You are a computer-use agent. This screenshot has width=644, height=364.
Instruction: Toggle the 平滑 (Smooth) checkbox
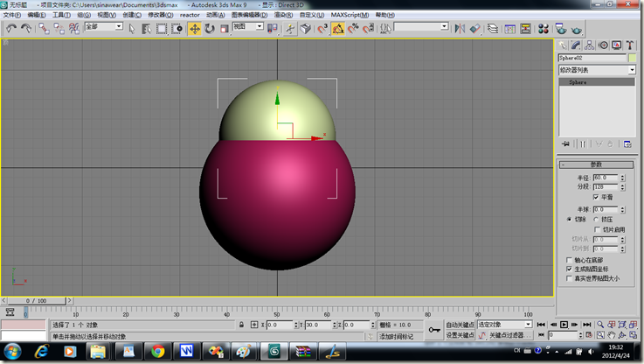[x=596, y=198]
